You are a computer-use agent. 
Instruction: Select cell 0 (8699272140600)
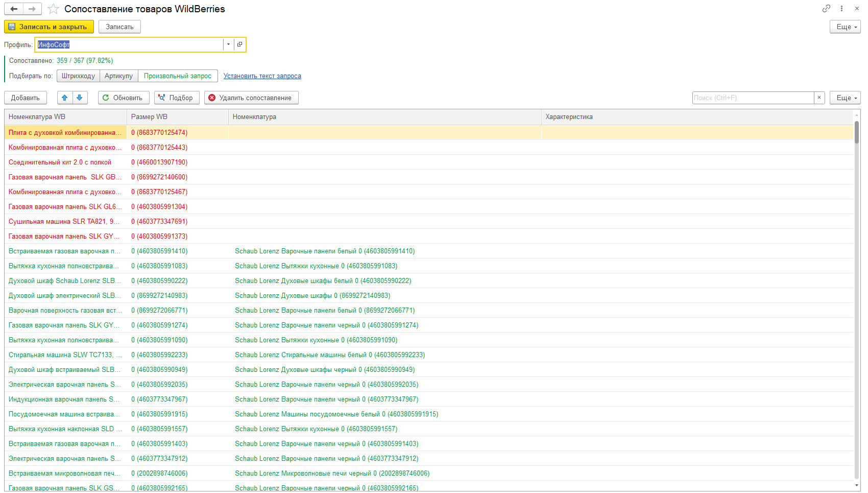tap(178, 177)
